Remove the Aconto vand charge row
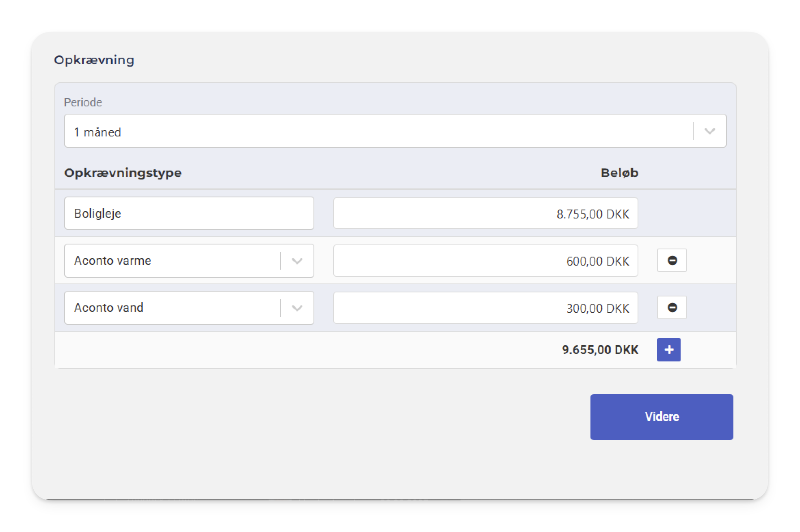The image size is (800, 532). [672, 307]
